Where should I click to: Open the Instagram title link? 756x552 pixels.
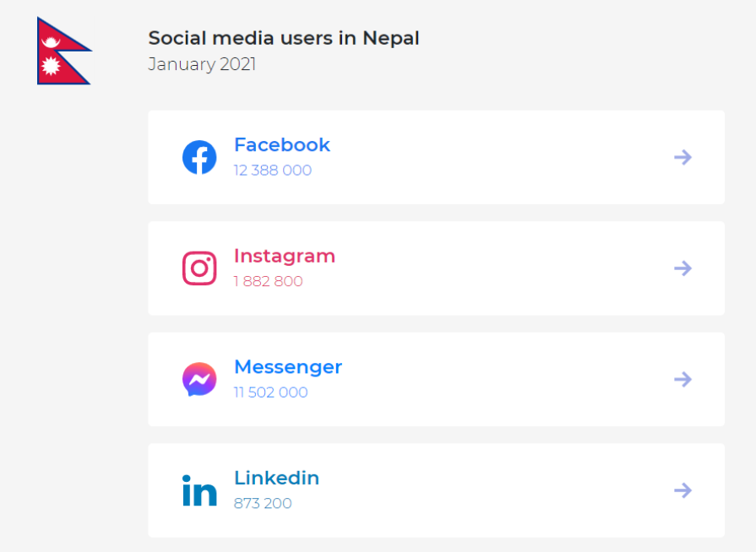tap(285, 257)
